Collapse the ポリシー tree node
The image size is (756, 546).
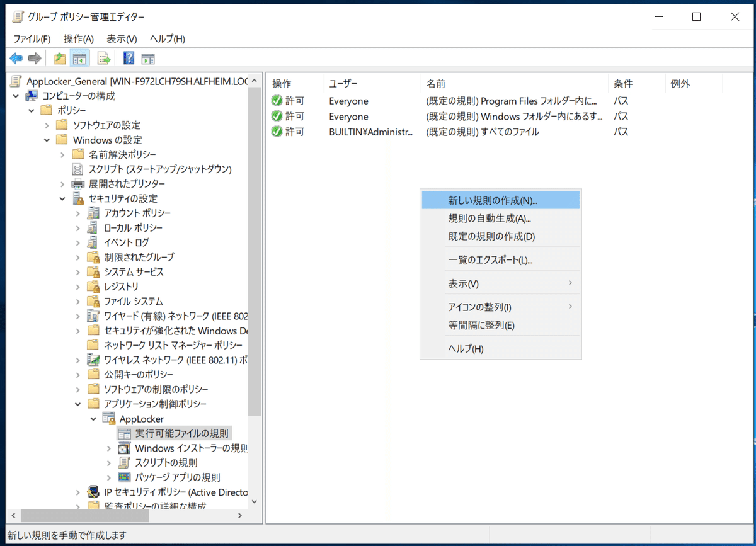point(31,110)
